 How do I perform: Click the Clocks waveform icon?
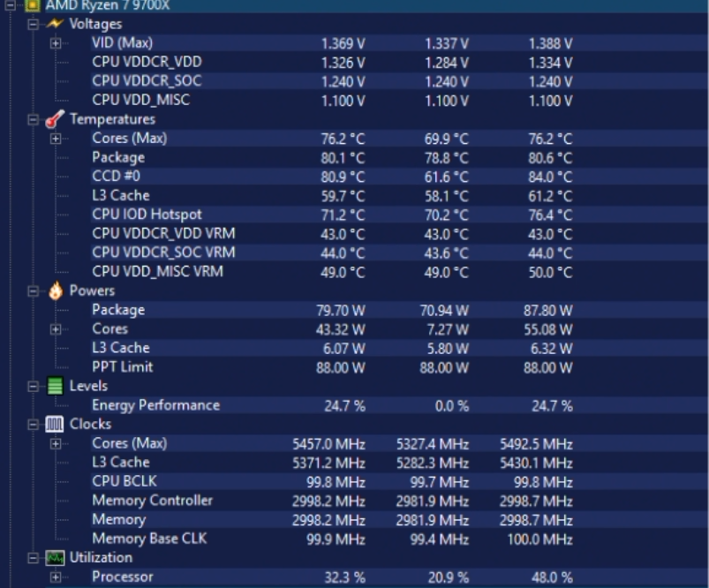point(55,425)
